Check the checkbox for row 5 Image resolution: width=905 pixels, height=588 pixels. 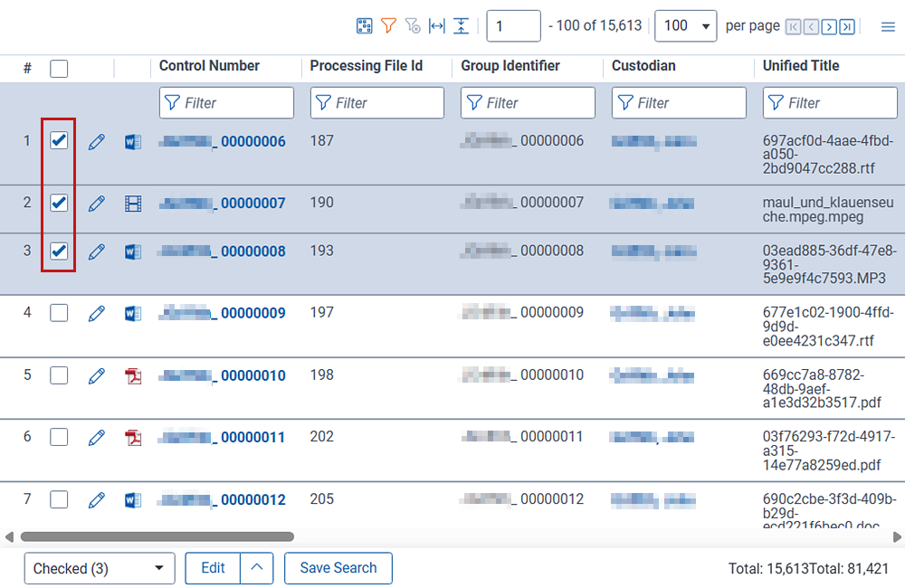tap(59, 375)
